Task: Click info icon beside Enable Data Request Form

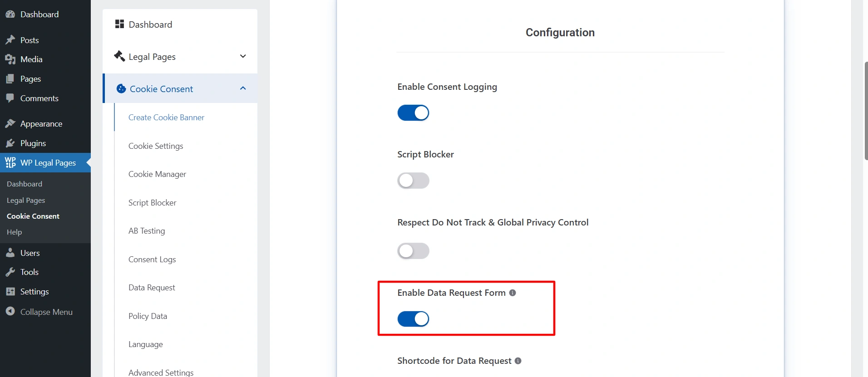Action: (513, 293)
